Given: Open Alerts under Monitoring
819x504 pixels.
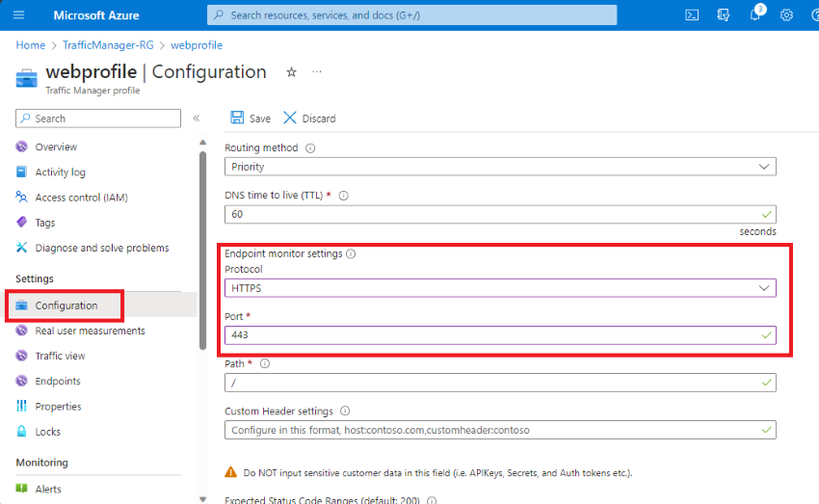Looking at the screenshot, I should 48,489.
